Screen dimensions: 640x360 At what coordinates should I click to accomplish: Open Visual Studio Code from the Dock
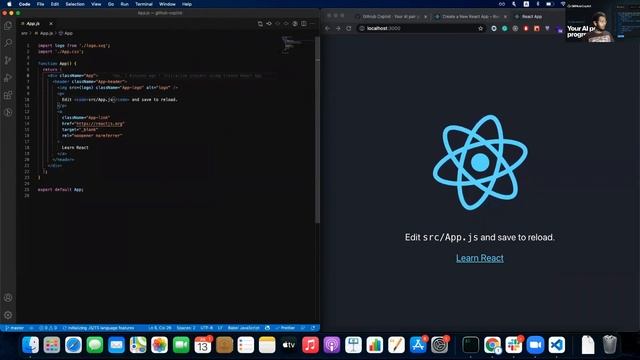tap(557, 345)
